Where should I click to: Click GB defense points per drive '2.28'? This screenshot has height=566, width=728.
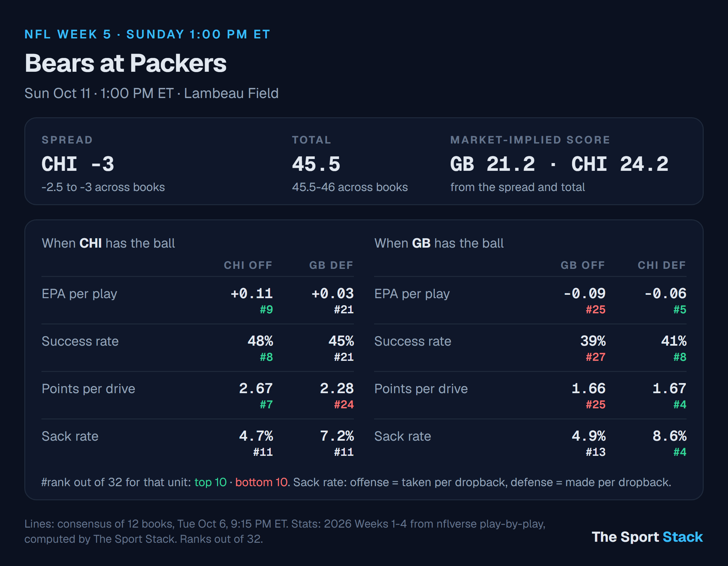pos(337,388)
